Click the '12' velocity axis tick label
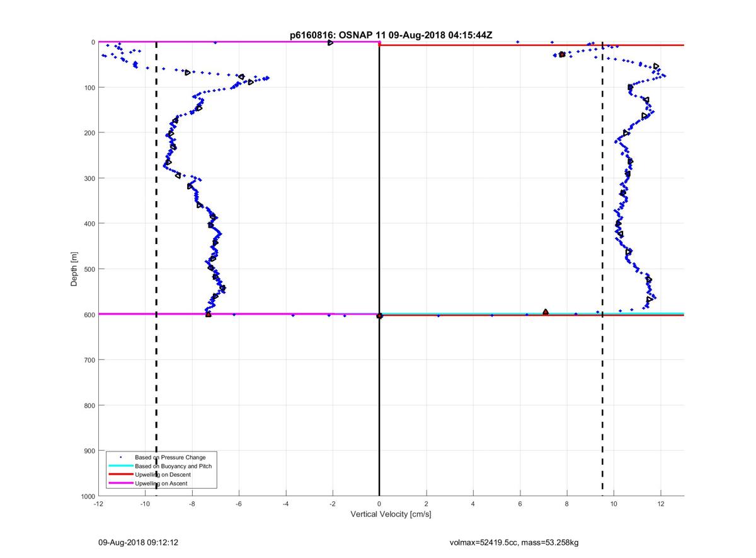 coord(661,504)
